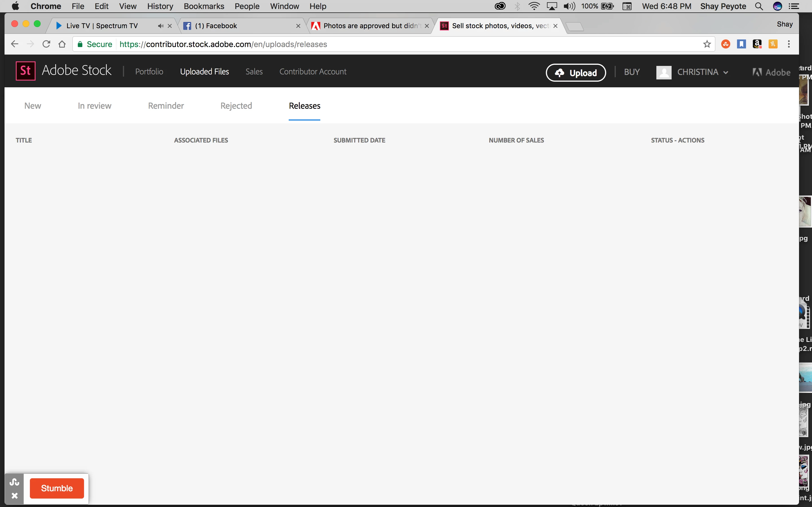Screen dimensions: 812x507
Task: Click the Upload button
Action: pyautogui.click(x=576, y=73)
